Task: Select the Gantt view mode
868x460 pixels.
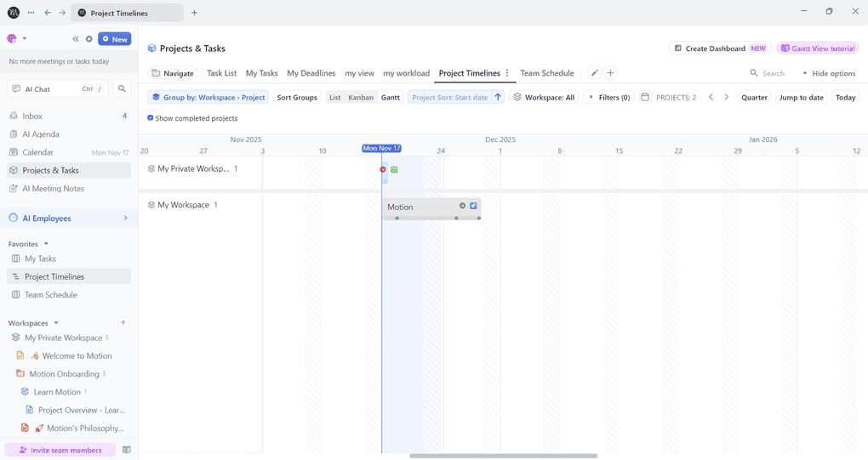Action: click(x=391, y=97)
